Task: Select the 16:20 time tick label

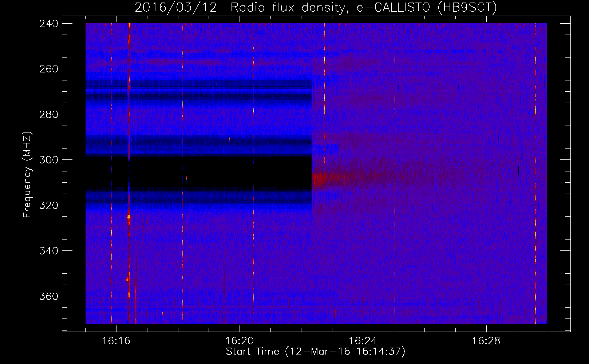Action: pos(240,341)
